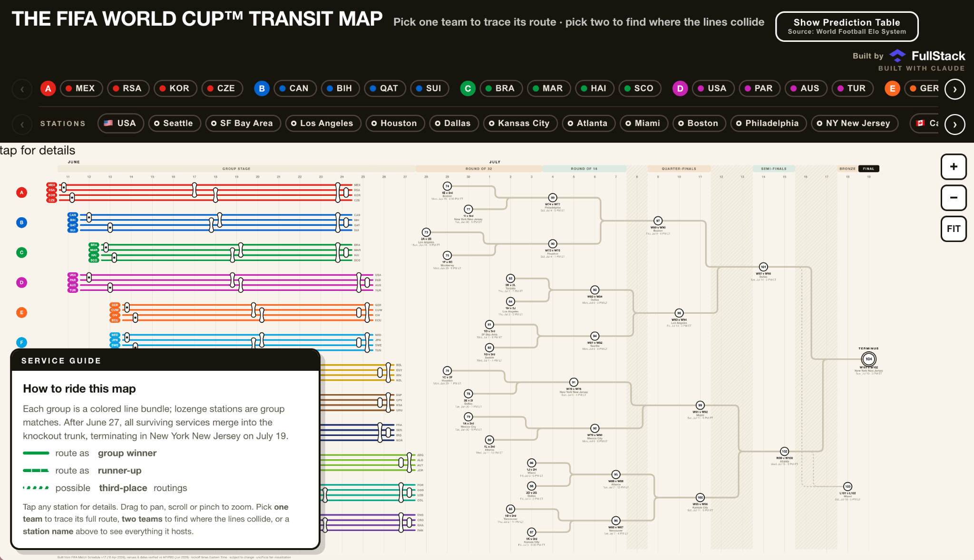Toggle the QAT team chip
This screenshot has width=974, height=560.
pyautogui.click(x=385, y=88)
